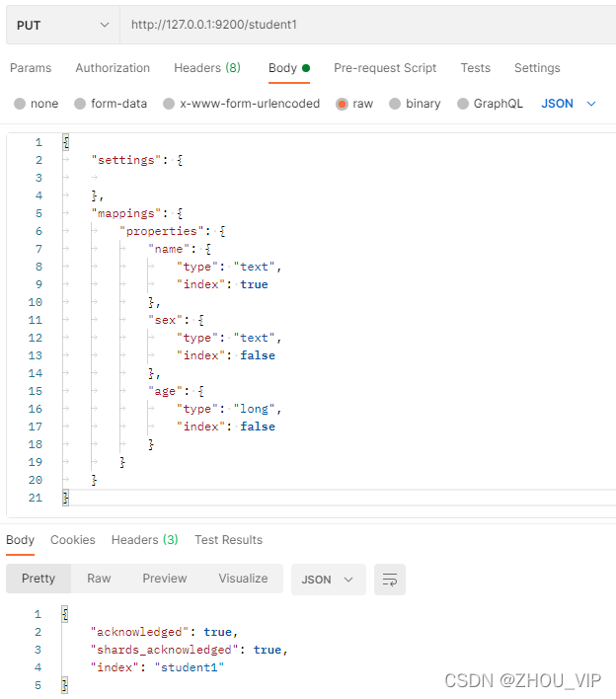Open Test Results tab
616x699 pixels.
coord(229,540)
